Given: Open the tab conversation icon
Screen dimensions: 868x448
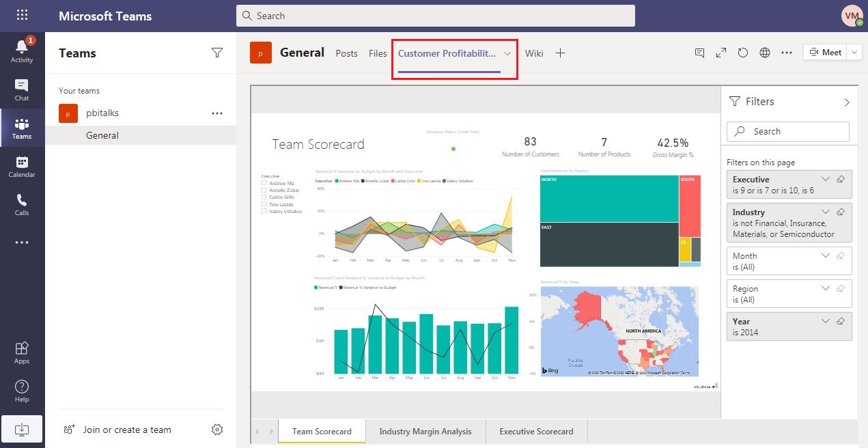Looking at the screenshot, I should pos(699,52).
